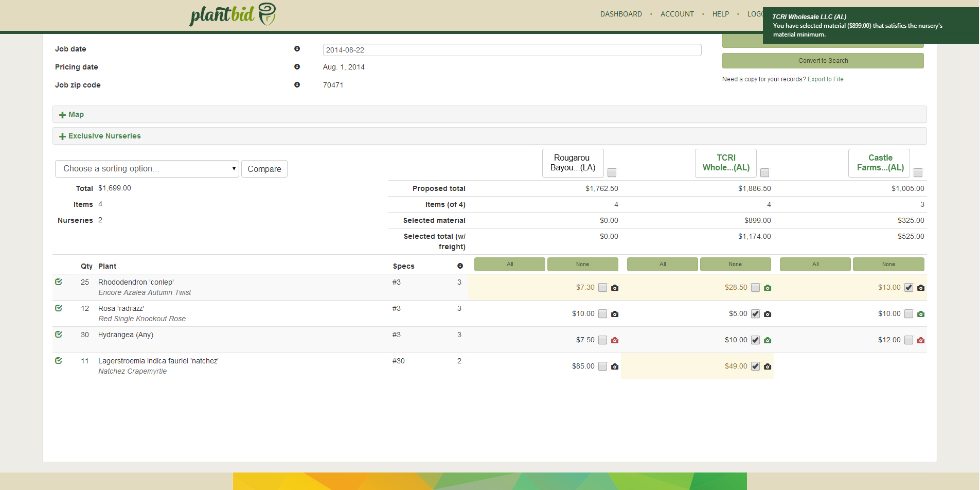The height and width of the screenshot is (490, 980).
Task: View photo for Rosa $5.00 TCRI price
Action: 768,314
